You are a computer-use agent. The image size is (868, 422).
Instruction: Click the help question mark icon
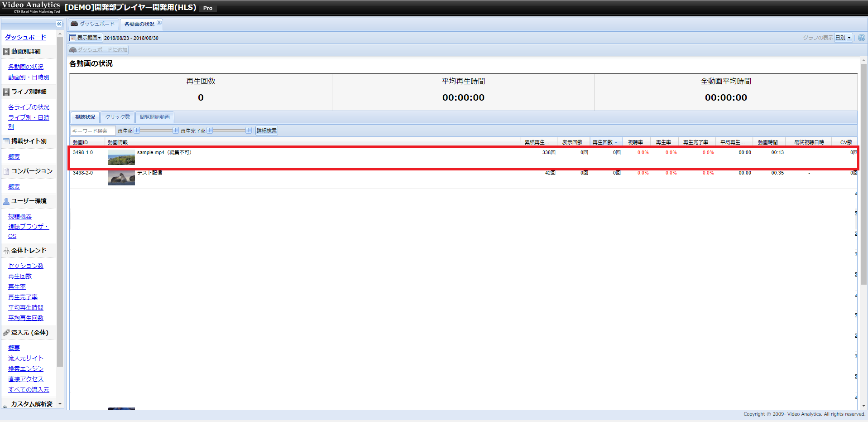tap(861, 38)
